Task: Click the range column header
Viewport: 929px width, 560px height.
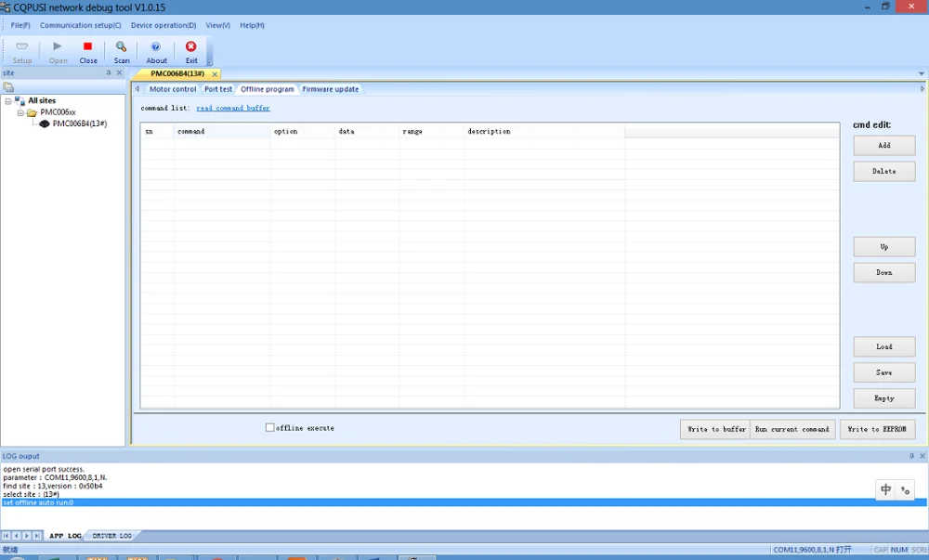Action: 431,132
